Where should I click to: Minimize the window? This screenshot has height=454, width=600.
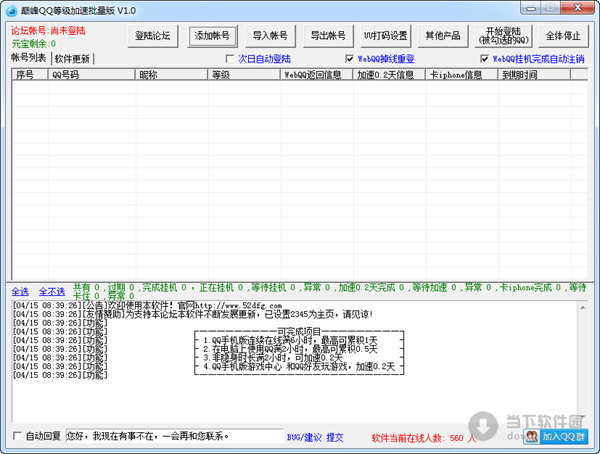(x=531, y=8)
